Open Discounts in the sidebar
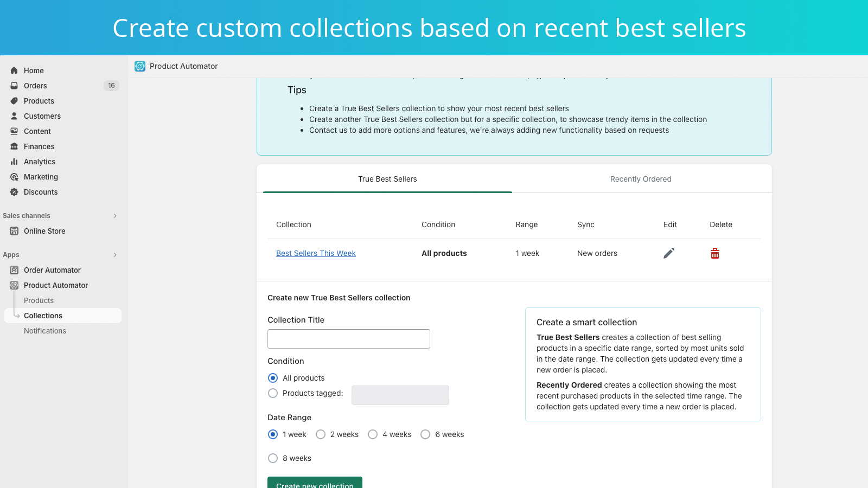This screenshot has height=488, width=868. tap(41, 192)
